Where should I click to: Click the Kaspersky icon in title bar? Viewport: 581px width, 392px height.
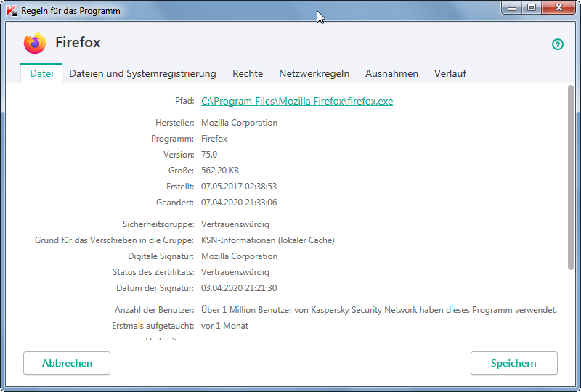coord(12,11)
